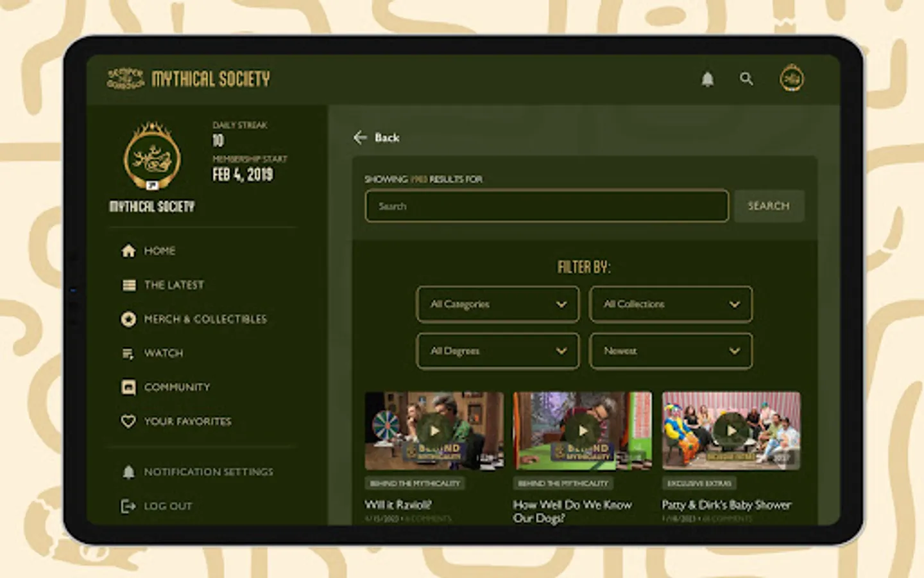
Task: Click the Mythical Society header logo
Action: click(x=125, y=78)
